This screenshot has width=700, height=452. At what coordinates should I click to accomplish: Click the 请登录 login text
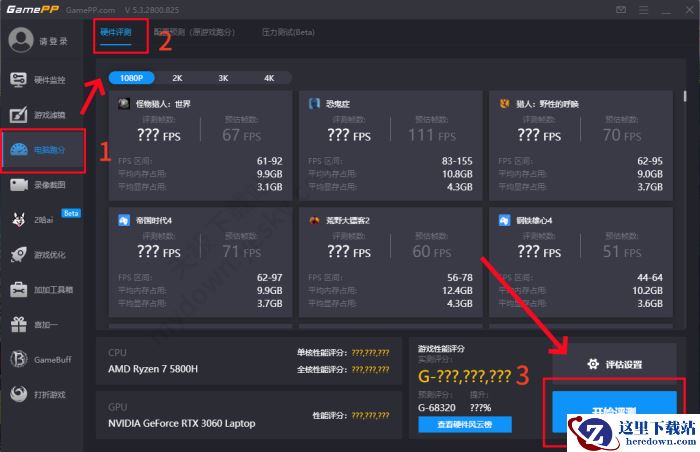tap(53, 41)
